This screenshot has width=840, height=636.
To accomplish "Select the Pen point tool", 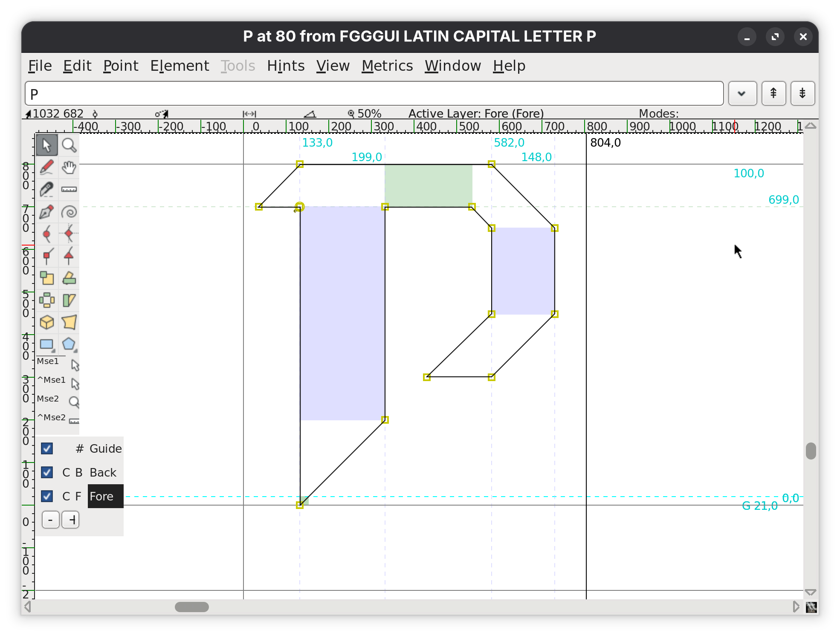I will pos(46,212).
